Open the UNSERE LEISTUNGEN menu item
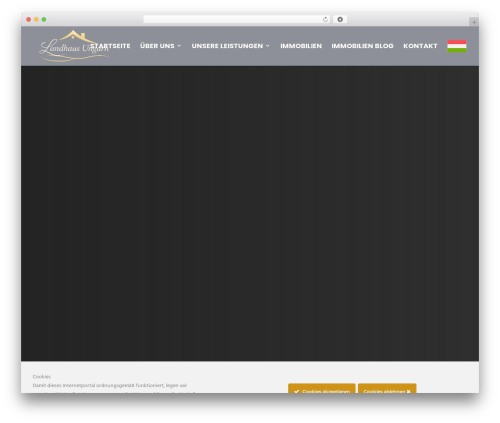This screenshot has width=500, height=423. [227, 46]
